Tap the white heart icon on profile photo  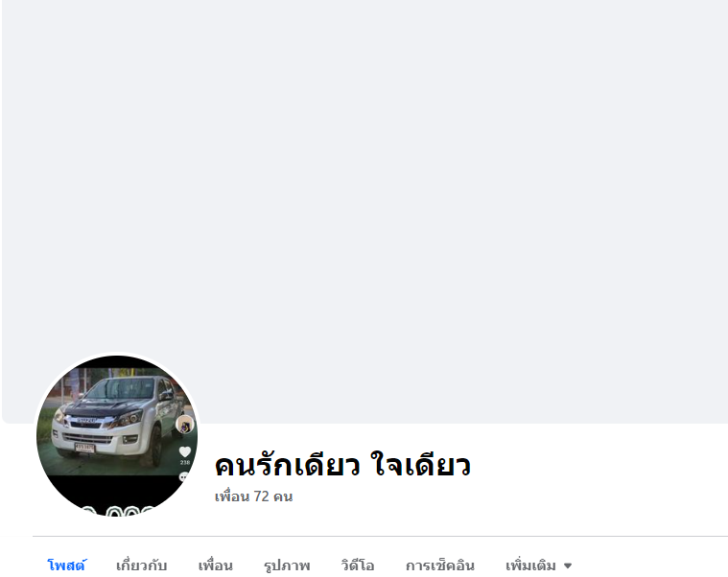[185, 451]
